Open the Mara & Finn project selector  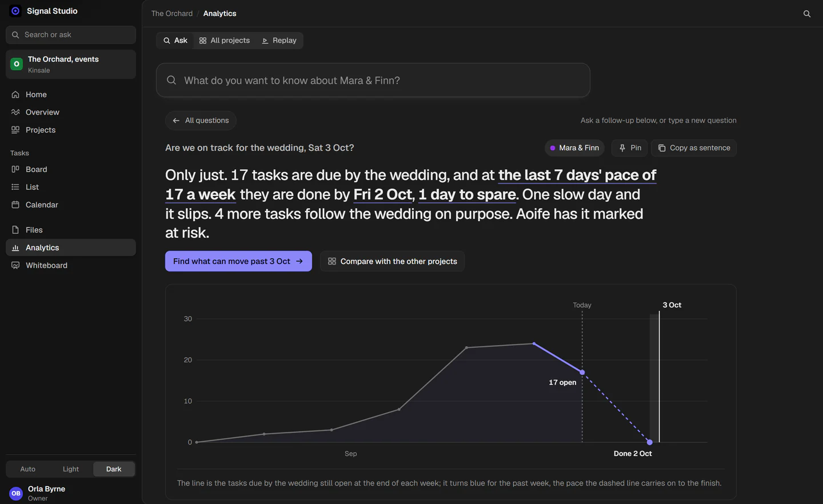pos(574,148)
